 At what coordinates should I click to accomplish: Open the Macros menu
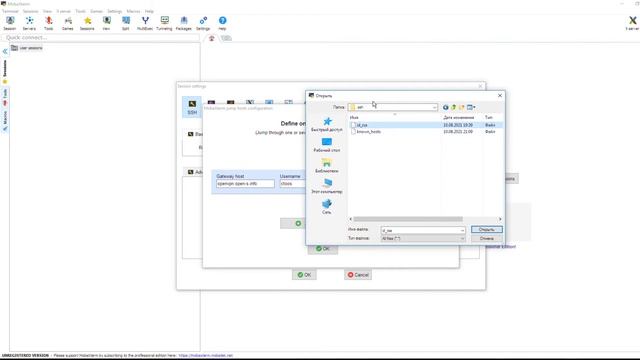tap(133, 11)
